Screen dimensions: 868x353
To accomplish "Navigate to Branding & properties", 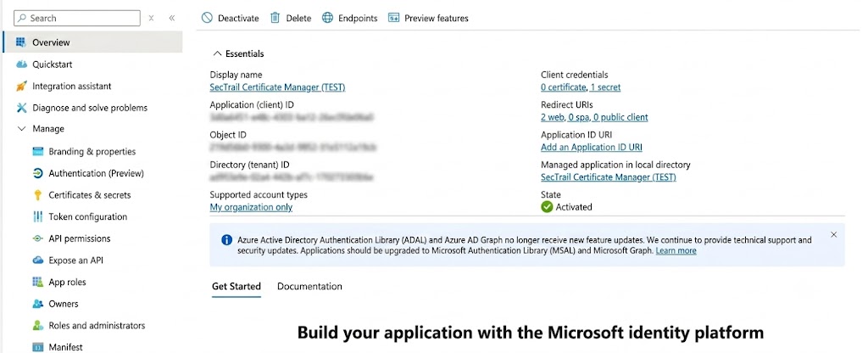I will pyautogui.click(x=92, y=151).
